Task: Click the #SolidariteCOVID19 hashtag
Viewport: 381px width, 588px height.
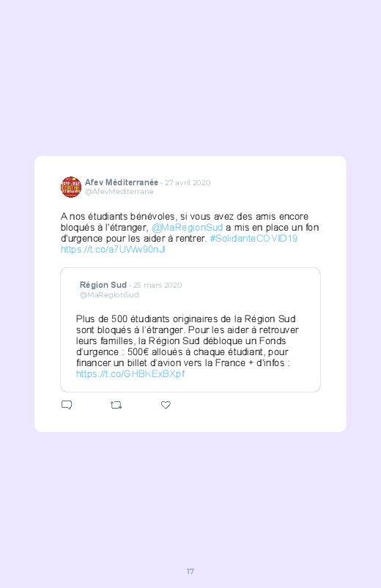Action: click(x=254, y=239)
